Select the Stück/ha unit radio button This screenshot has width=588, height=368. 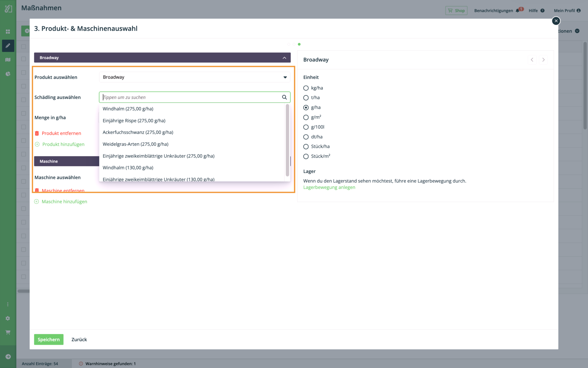(306, 147)
